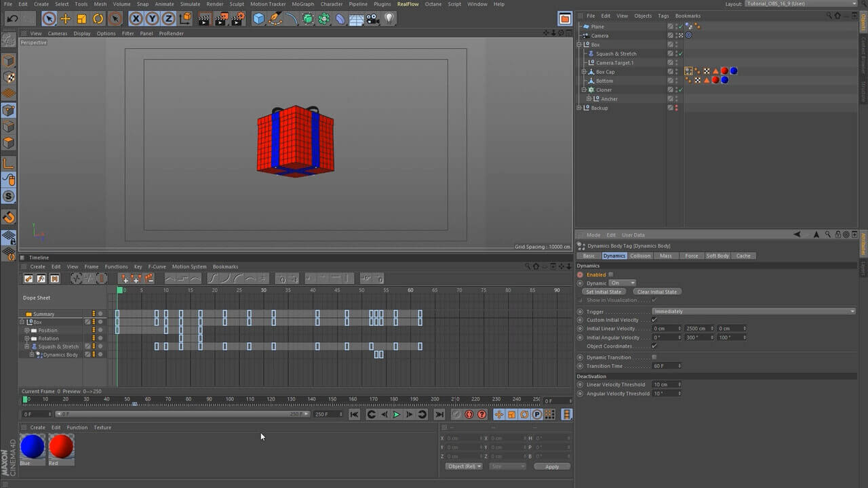This screenshot has width=868, height=488.
Task: Select the Move tool in top toolbar
Action: pos(65,19)
